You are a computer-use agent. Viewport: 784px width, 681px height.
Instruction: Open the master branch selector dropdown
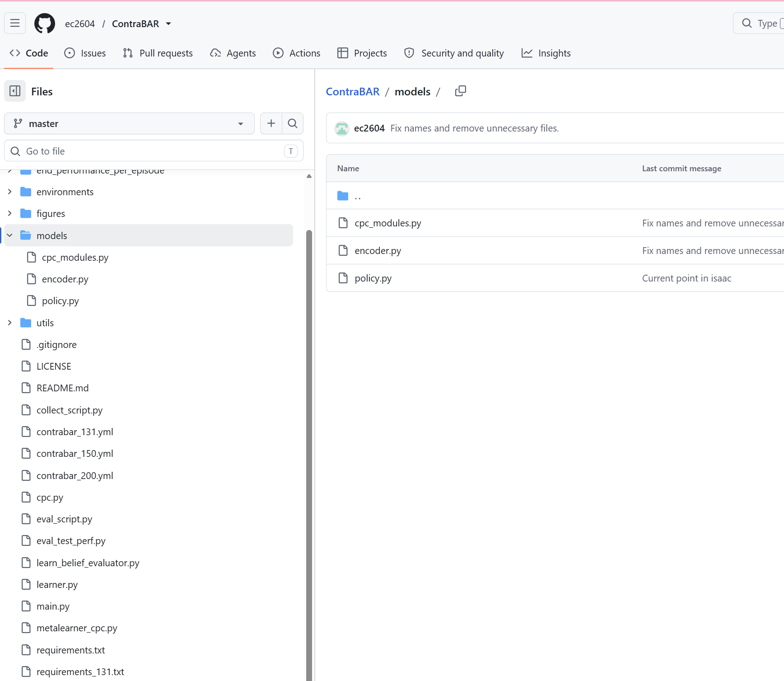(129, 123)
